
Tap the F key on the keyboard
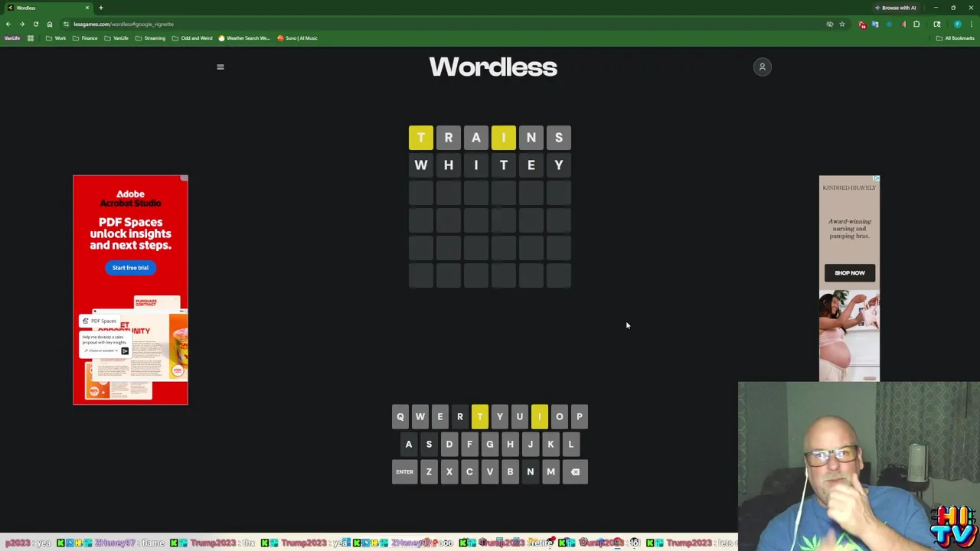click(x=469, y=444)
